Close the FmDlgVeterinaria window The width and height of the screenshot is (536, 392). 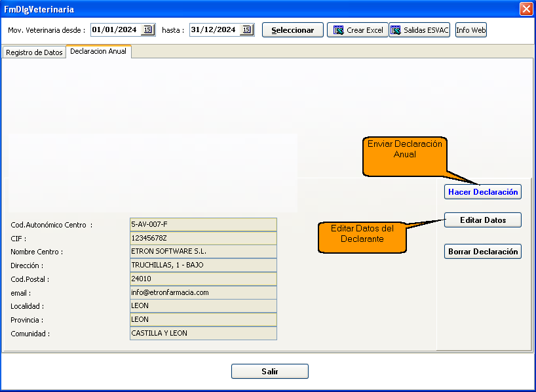click(526, 9)
